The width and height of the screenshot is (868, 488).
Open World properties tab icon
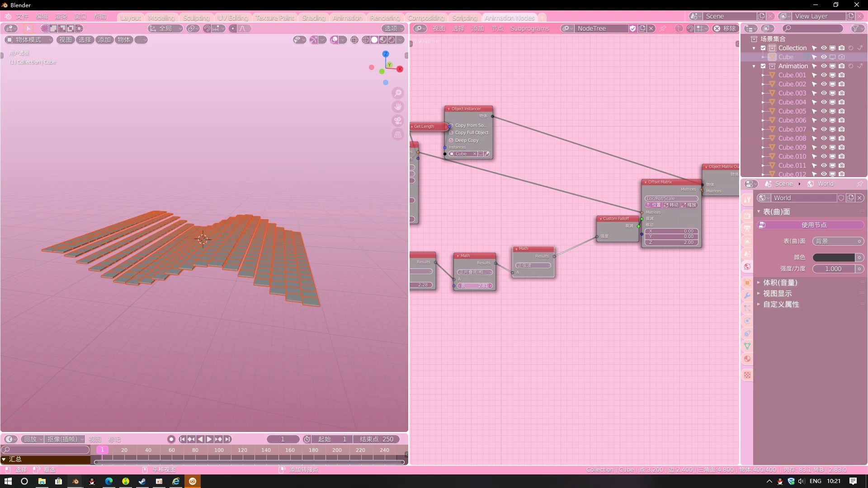click(x=747, y=267)
